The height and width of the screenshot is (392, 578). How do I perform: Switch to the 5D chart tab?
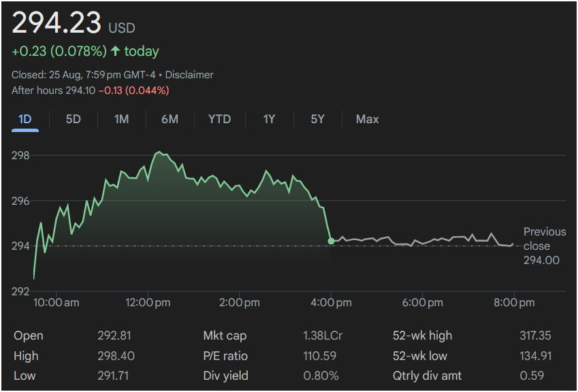point(74,119)
